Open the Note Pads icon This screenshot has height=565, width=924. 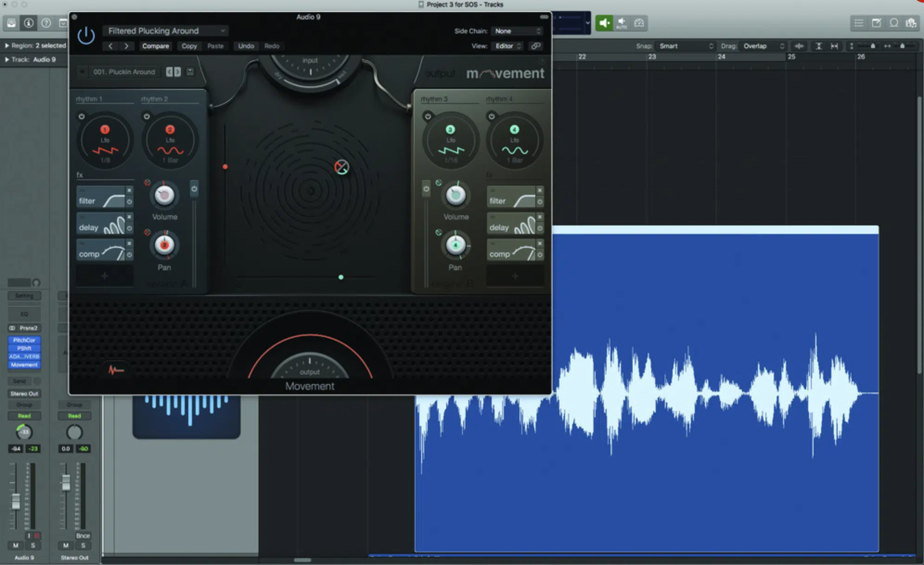(x=876, y=23)
